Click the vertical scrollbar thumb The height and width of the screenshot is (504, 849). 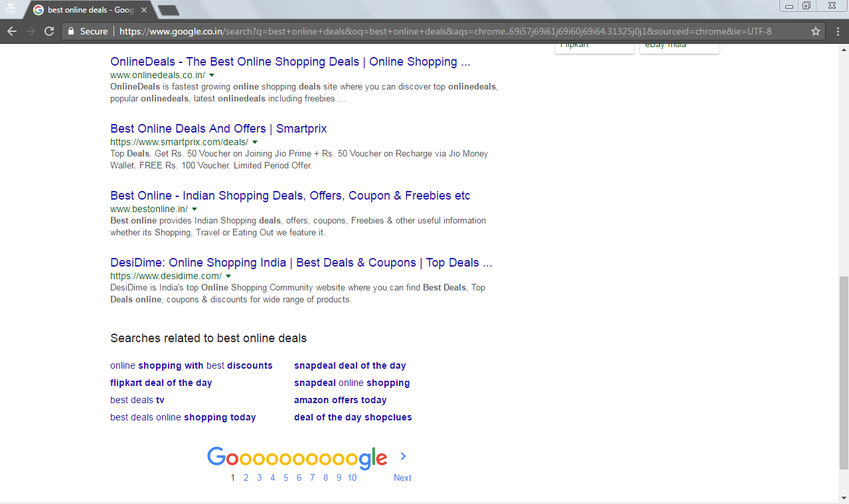[x=844, y=373]
